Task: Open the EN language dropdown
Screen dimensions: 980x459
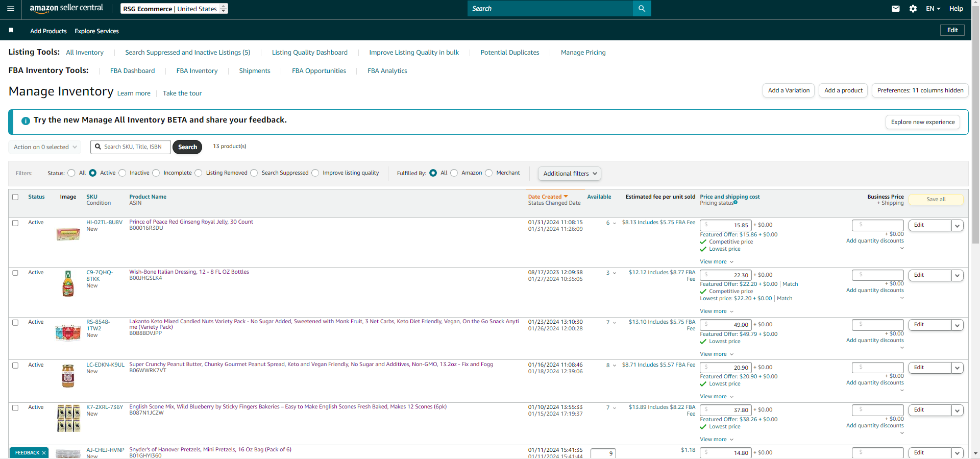Action: pos(933,9)
